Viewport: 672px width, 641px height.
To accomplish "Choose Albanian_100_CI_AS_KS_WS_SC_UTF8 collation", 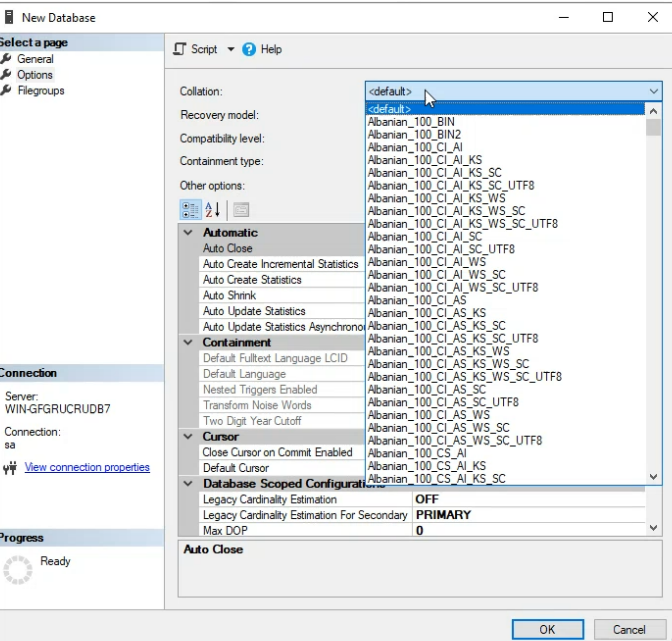I will [x=505, y=377].
